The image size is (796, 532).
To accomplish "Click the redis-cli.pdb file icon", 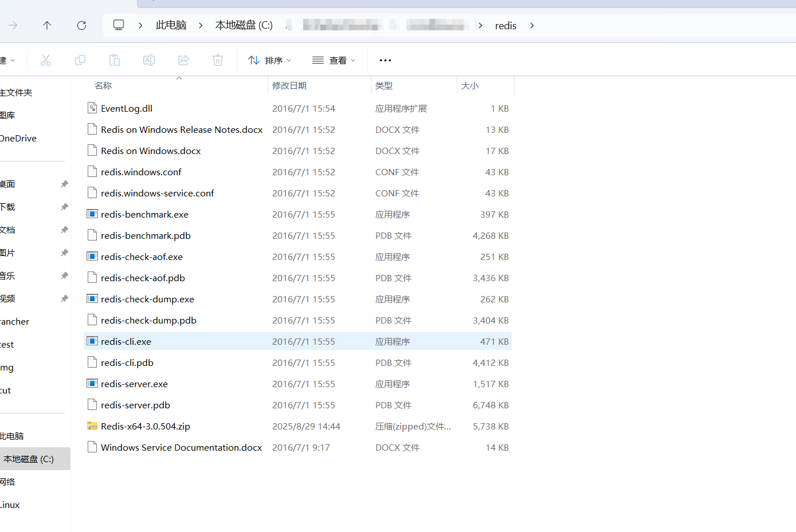I will pos(92,362).
